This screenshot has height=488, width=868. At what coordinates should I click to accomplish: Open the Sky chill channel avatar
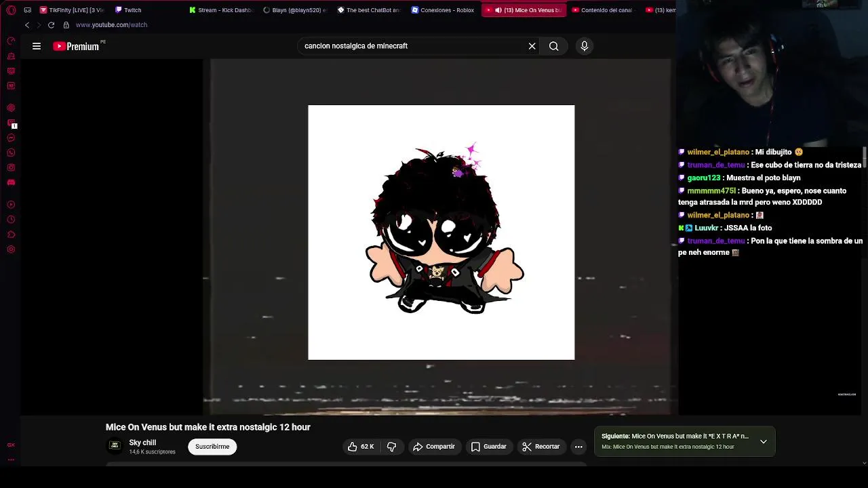115,446
